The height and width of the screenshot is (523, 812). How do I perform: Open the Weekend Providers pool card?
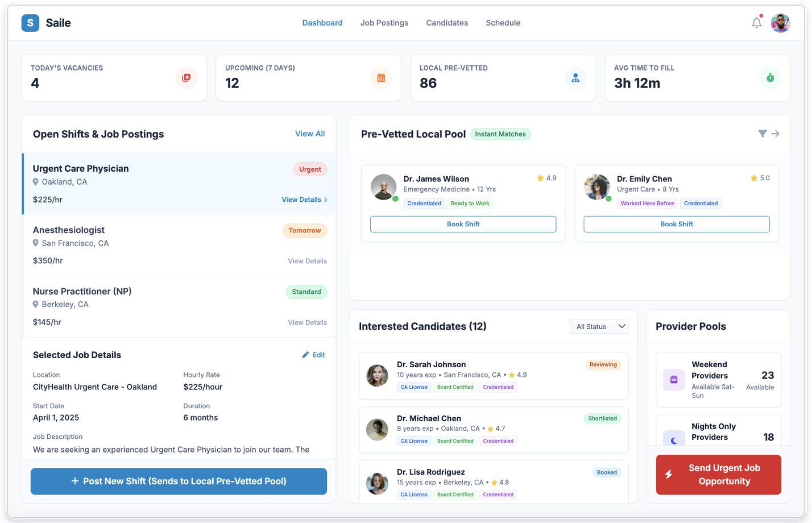pyautogui.click(x=718, y=380)
